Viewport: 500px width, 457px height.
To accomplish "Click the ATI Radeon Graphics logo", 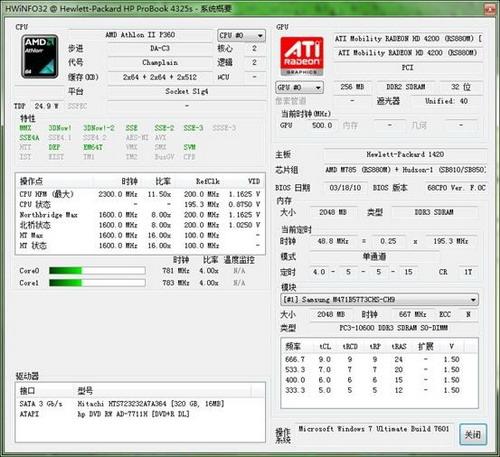I will [x=302, y=56].
